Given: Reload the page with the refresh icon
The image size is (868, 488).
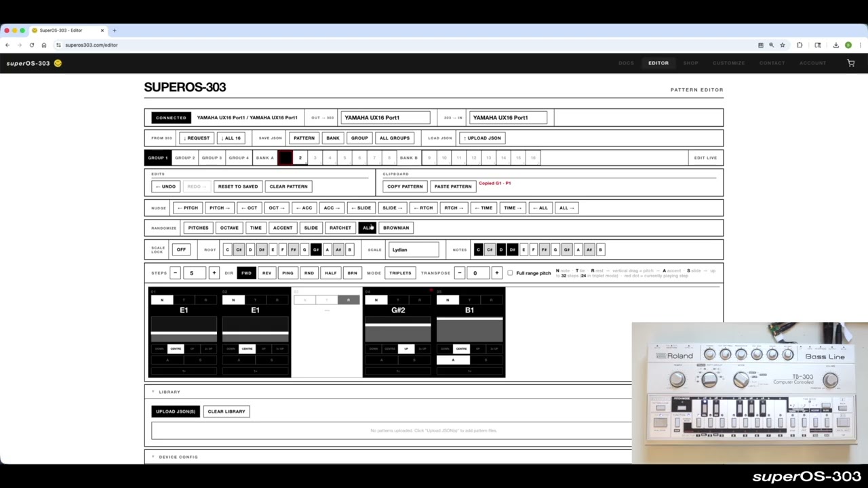Looking at the screenshot, I should [x=31, y=45].
